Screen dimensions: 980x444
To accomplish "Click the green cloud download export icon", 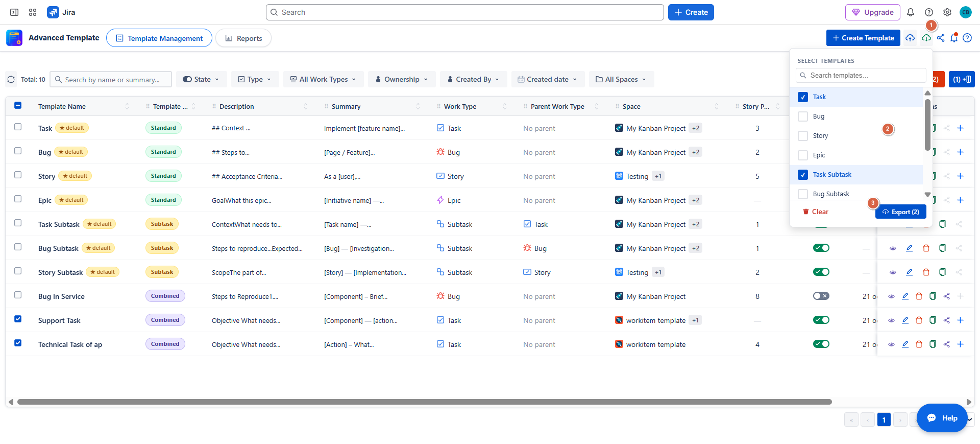I will (926, 38).
